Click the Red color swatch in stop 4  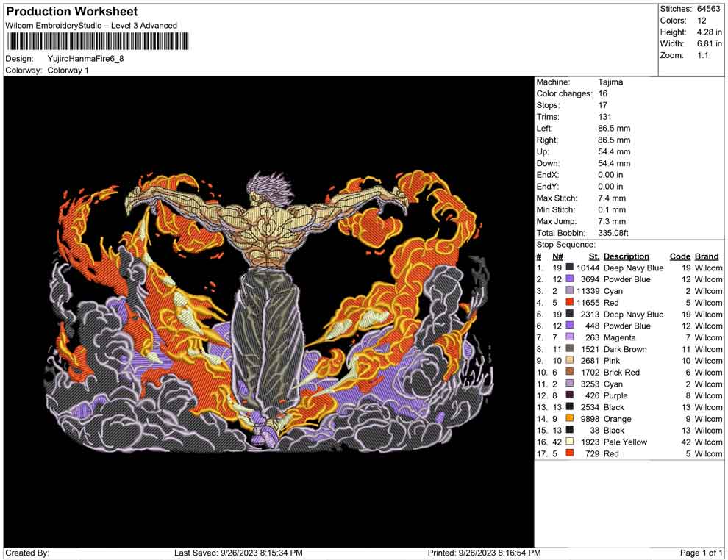pyautogui.click(x=569, y=303)
